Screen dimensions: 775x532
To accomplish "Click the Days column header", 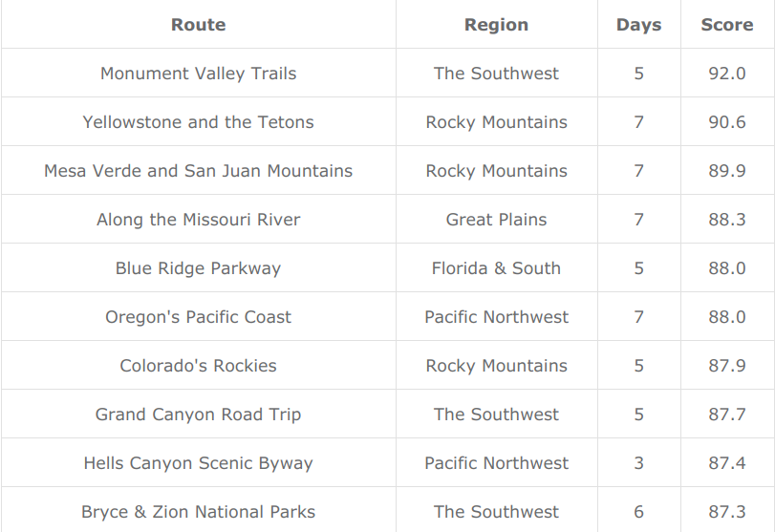I will [x=638, y=25].
